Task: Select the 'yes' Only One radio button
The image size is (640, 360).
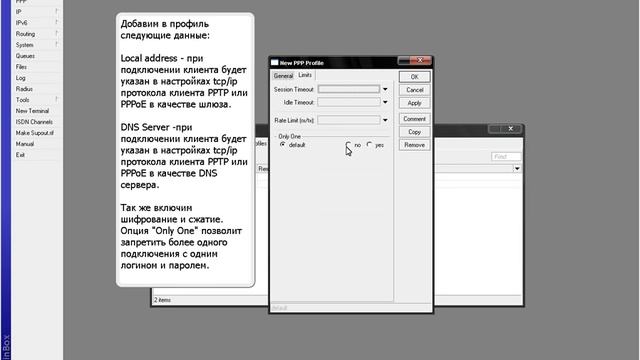Action: (369, 145)
